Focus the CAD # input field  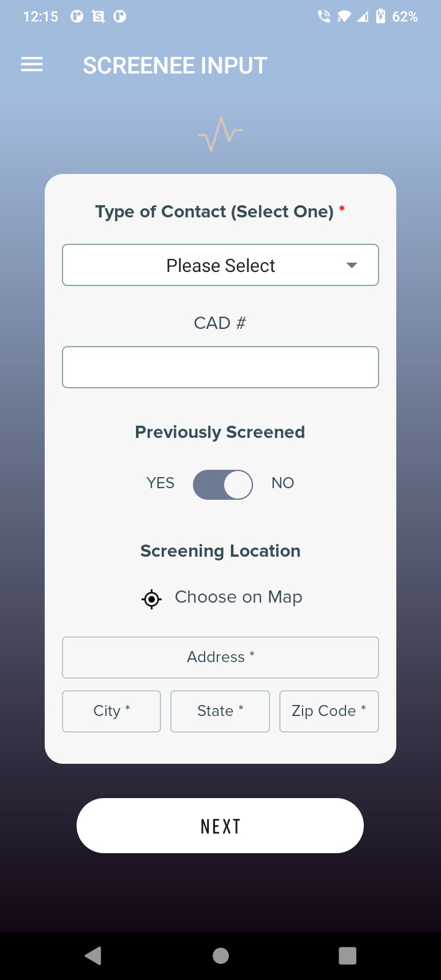coord(221,367)
